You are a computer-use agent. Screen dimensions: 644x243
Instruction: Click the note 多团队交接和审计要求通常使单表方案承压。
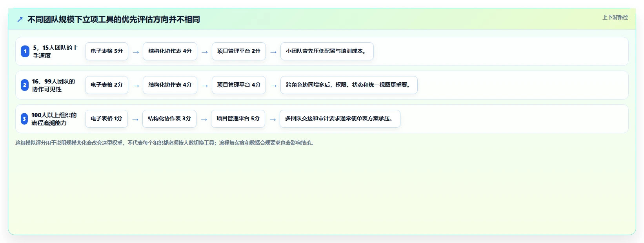340,119
